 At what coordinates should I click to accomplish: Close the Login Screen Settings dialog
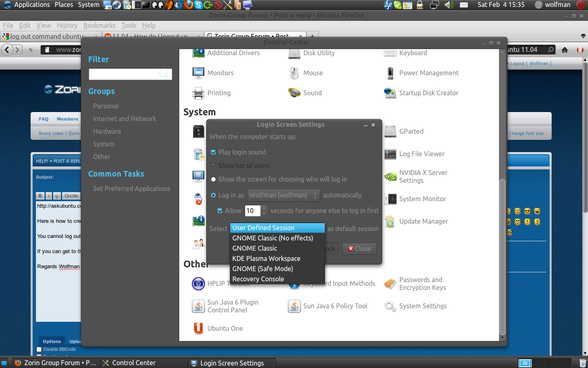pos(373,125)
